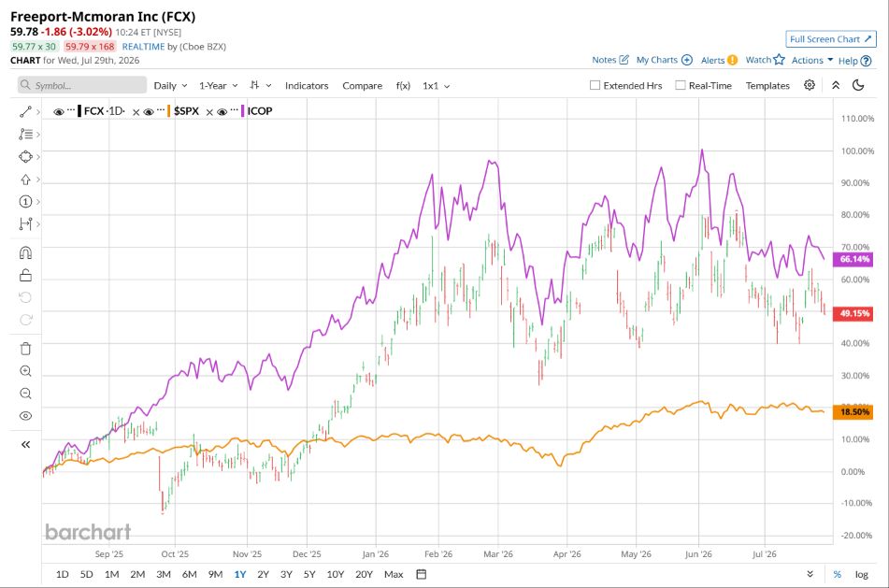Image resolution: width=889 pixels, height=588 pixels.
Task: Delete drawings with the trash icon
Action: coord(25,349)
